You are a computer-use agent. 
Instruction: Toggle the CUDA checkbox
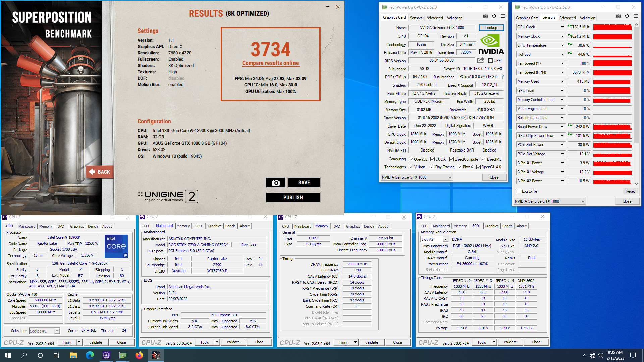point(432,159)
